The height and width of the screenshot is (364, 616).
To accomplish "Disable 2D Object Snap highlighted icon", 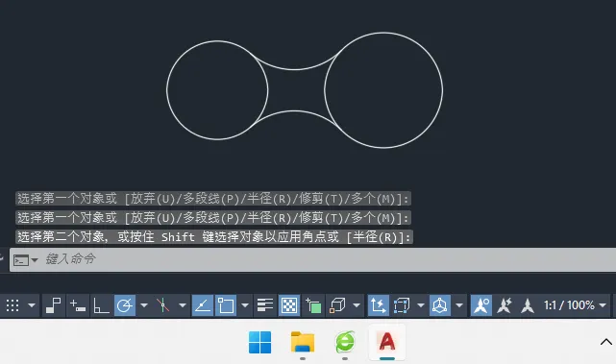I will pyautogui.click(x=226, y=305).
